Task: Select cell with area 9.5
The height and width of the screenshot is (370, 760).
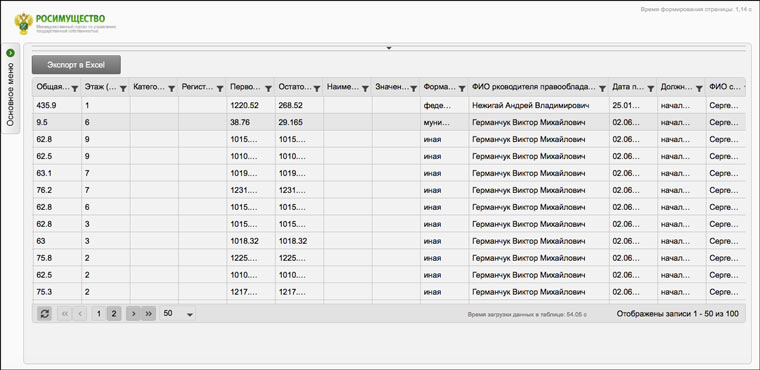Action: coord(57,123)
